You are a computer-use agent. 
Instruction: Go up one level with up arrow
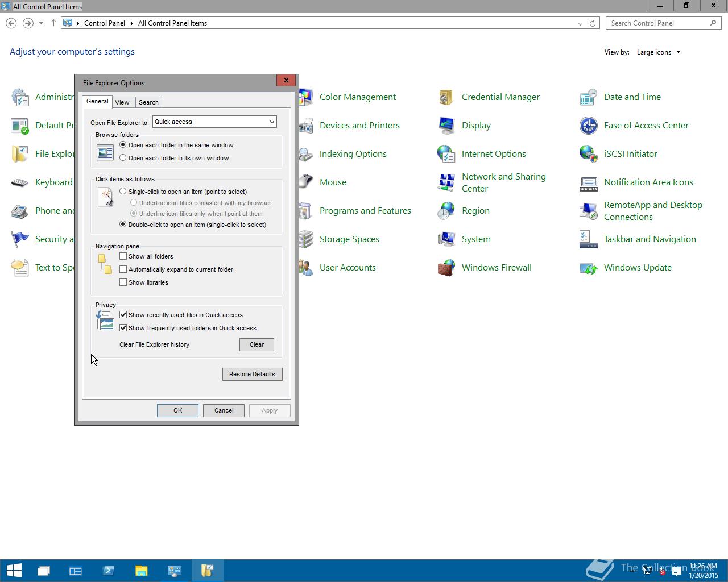(53, 23)
